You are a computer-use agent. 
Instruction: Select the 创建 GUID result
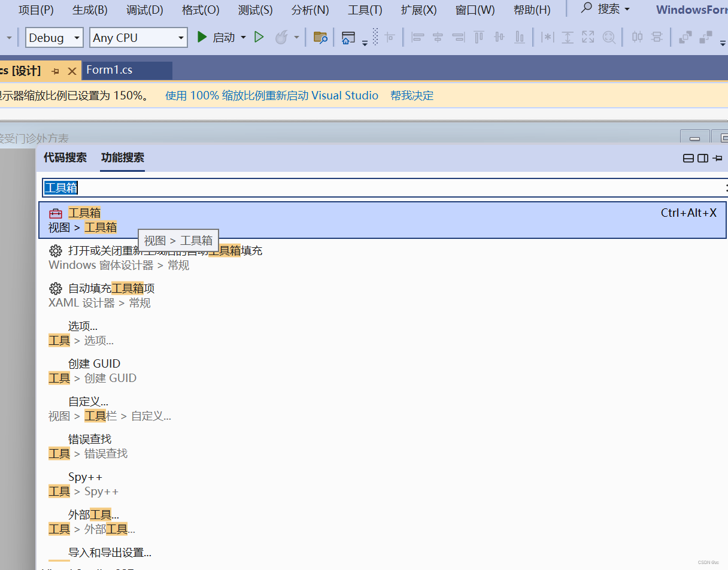[x=383, y=371]
